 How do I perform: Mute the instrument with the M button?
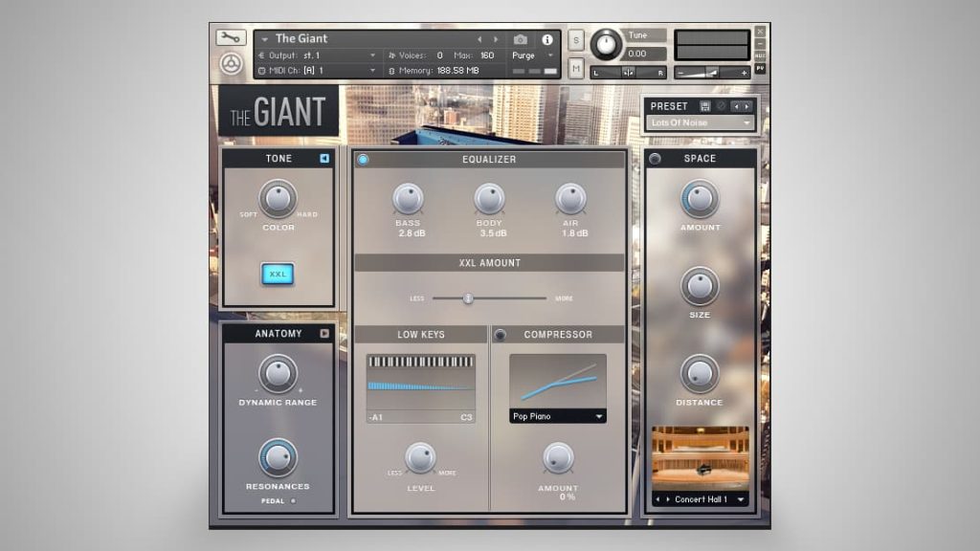576,68
